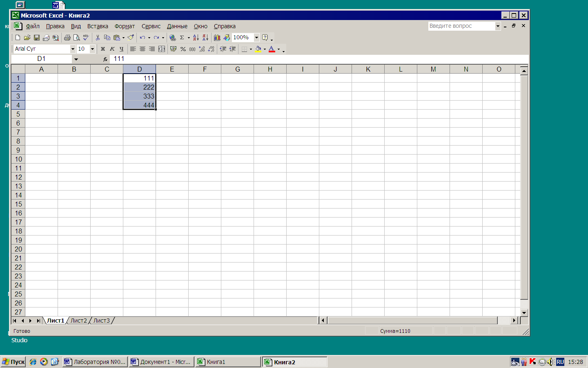Click Increase Indent icon

tap(232, 49)
